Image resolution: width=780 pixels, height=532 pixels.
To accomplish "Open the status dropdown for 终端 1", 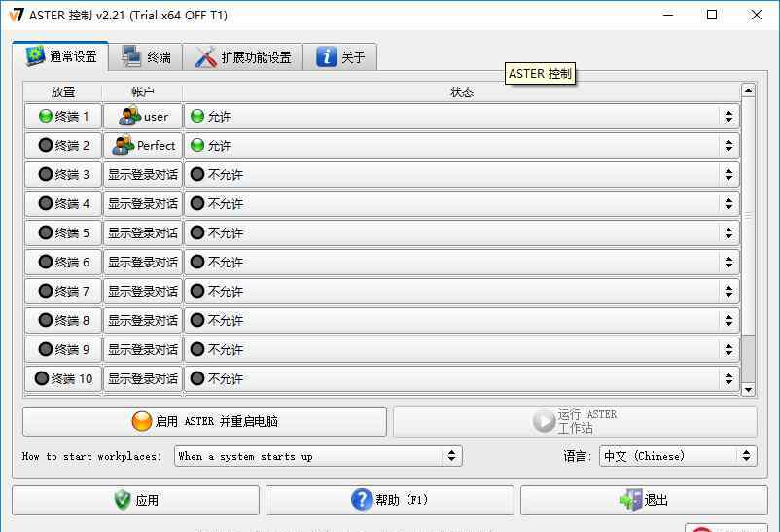I will pyautogui.click(x=462, y=117).
